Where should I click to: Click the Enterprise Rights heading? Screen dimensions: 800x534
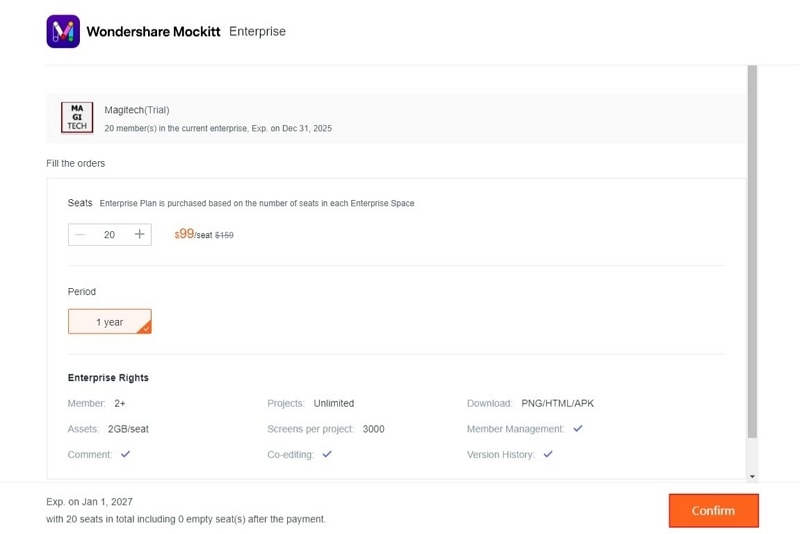(x=108, y=378)
